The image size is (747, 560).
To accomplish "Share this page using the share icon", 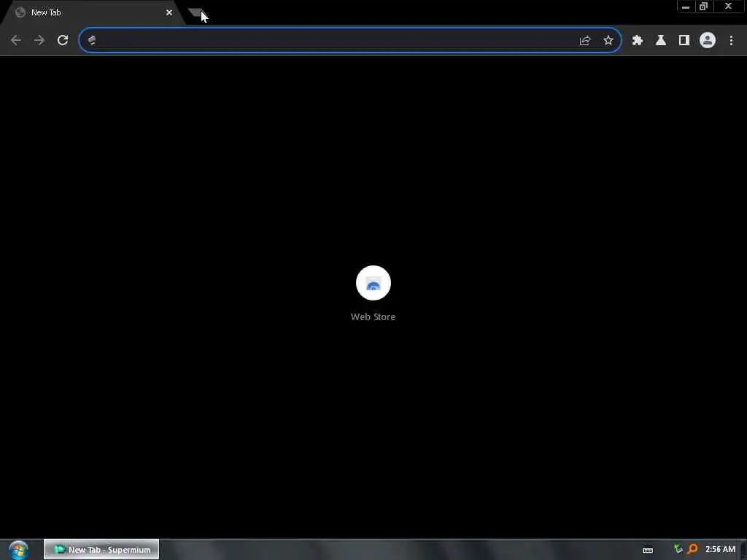I will click(x=585, y=41).
